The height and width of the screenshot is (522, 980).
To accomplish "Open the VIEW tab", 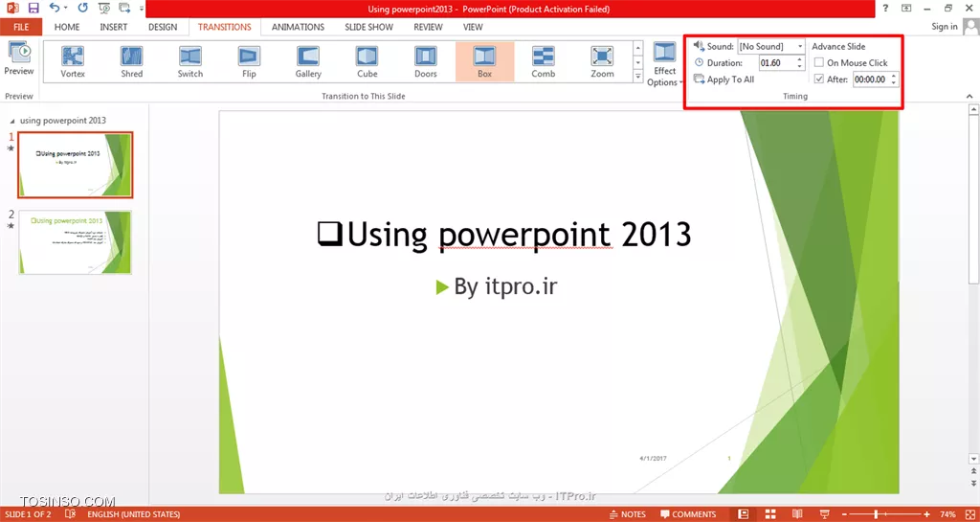I will click(x=473, y=27).
